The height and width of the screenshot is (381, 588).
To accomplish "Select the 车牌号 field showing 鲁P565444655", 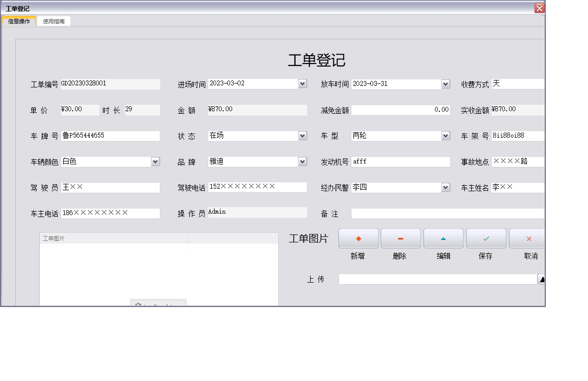I will tap(110, 136).
